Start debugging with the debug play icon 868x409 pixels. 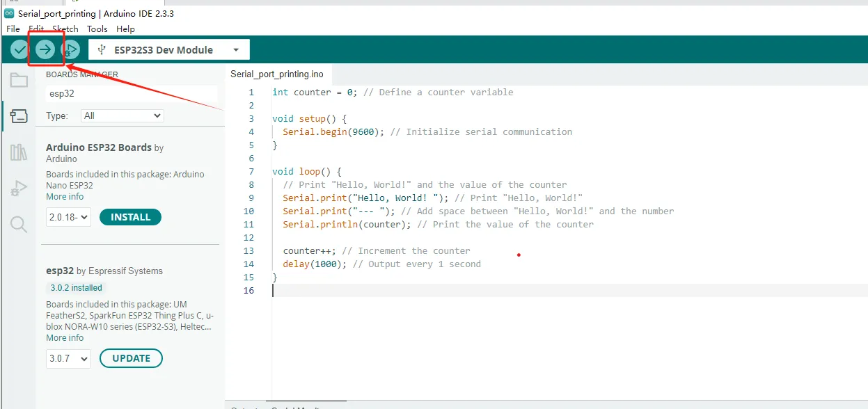coord(71,49)
